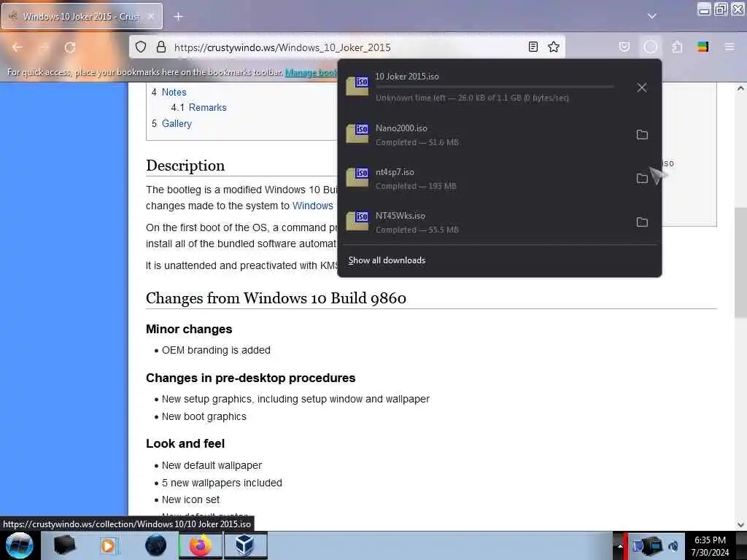
Task: Cancel the 10 Joker 2015.iso download
Action: point(642,87)
